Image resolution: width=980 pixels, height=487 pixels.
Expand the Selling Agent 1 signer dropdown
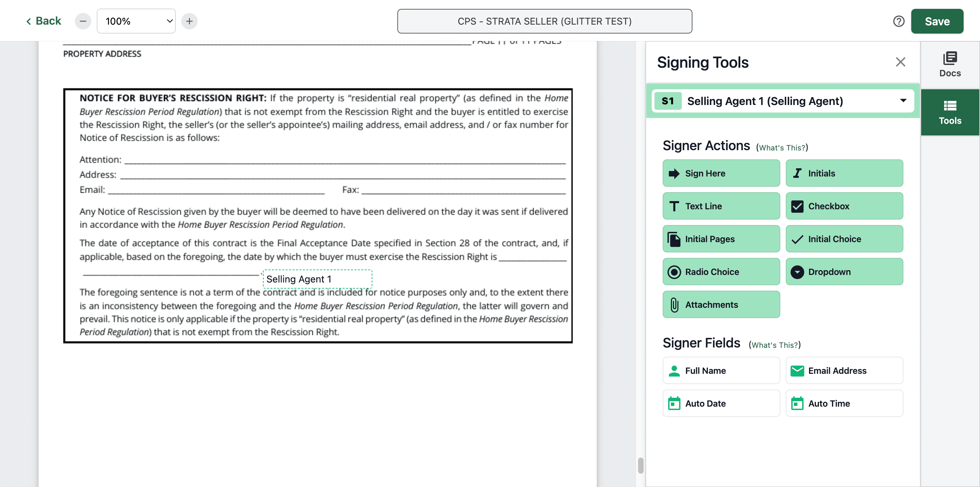tap(783, 101)
